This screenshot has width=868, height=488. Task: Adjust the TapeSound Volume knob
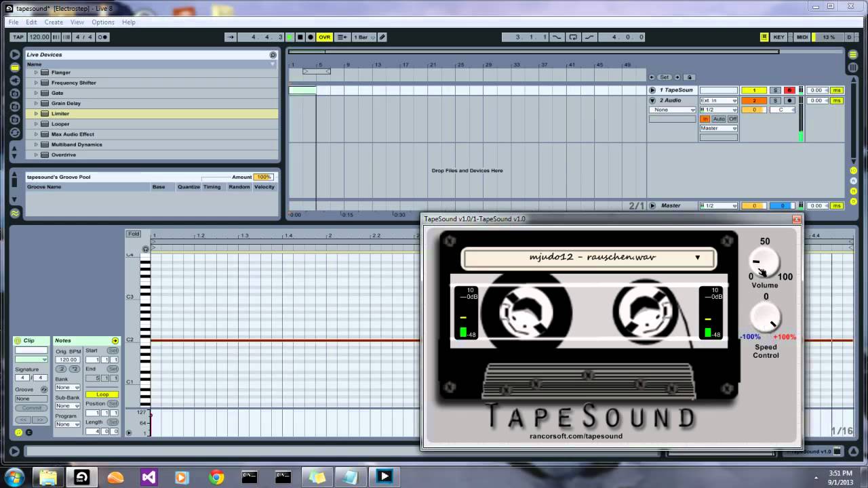point(765,262)
